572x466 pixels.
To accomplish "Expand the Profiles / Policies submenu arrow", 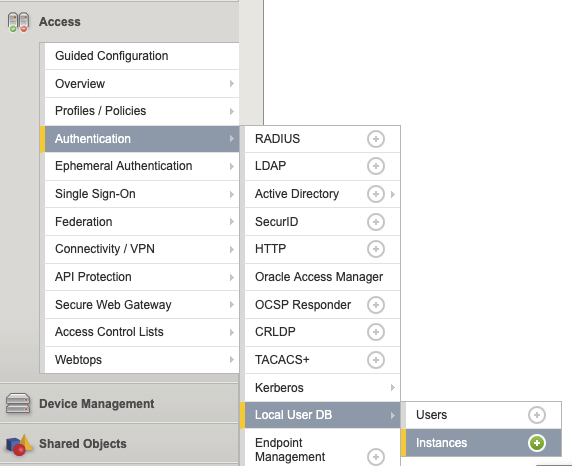I will tap(232, 111).
